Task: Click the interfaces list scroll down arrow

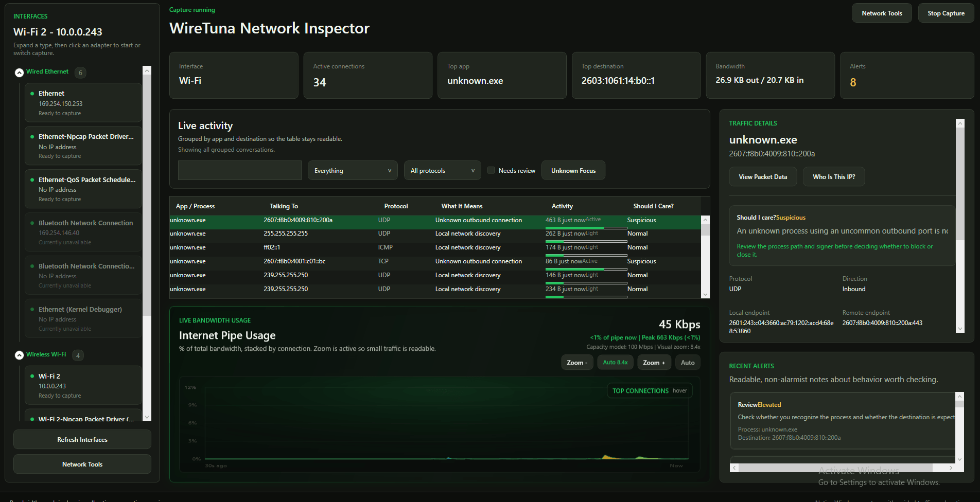Action: (147, 417)
